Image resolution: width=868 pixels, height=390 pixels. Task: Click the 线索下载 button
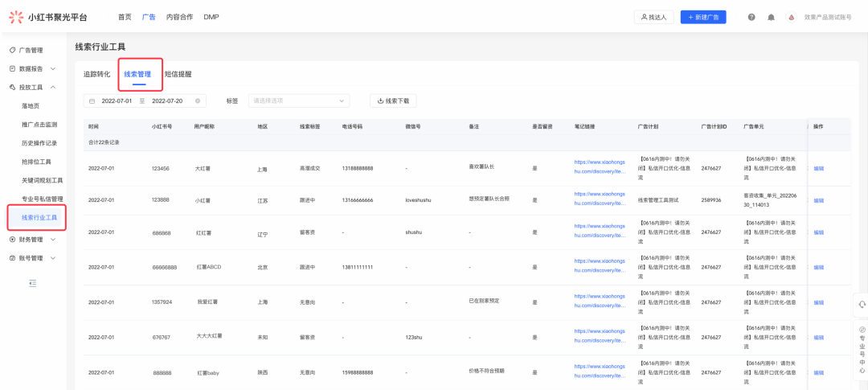pyautogui.click(x=393, y=101)
